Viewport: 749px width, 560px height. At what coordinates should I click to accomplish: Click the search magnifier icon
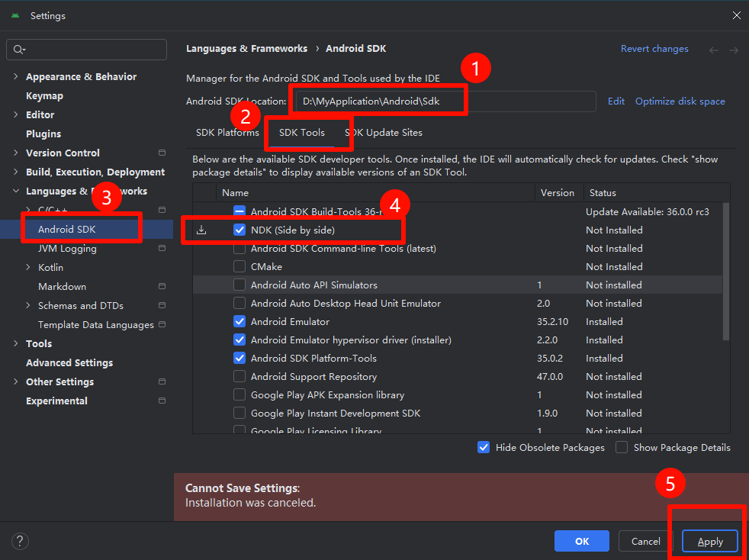click(18, 50)
